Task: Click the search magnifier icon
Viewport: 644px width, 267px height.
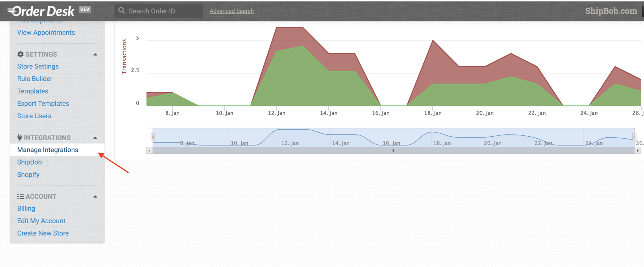Action: (x=122, y=11)
